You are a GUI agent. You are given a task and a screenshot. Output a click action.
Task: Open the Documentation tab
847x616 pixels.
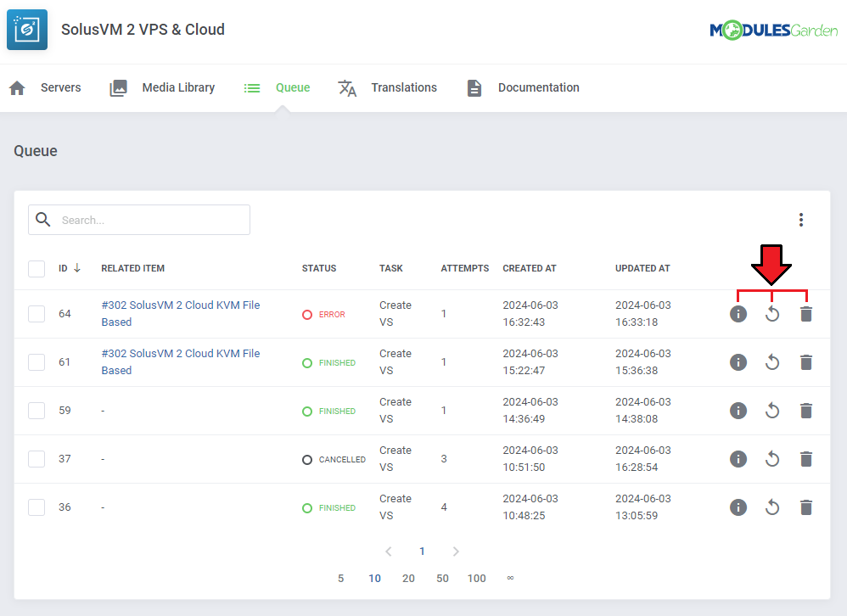pos(539,87)
